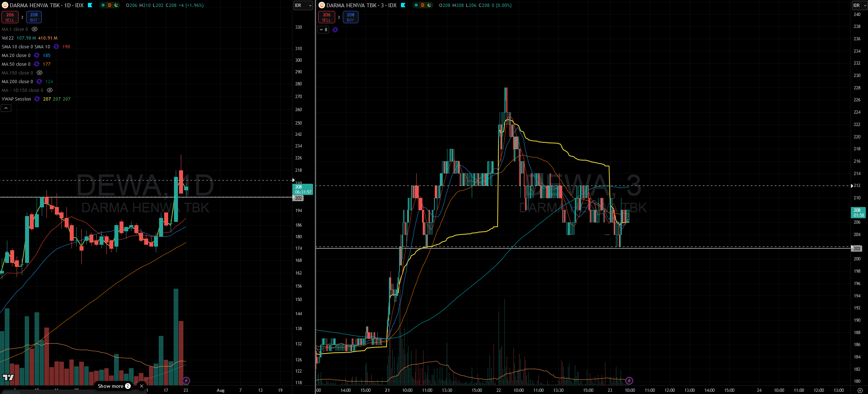868x394 pixels.
Task: Click the DARMA HENWA logo on 1D chart
Action: pyautogui.click(x=5, y=5)
